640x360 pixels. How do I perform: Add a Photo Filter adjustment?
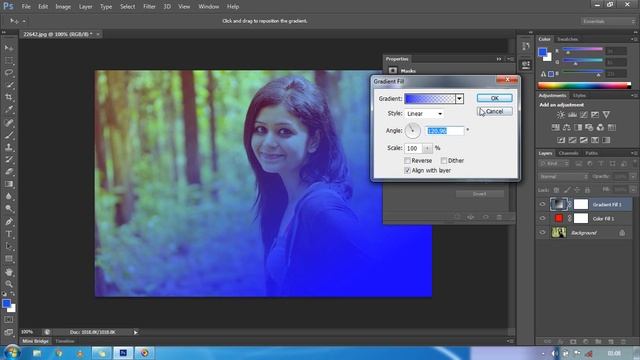(x=589, y=128)
